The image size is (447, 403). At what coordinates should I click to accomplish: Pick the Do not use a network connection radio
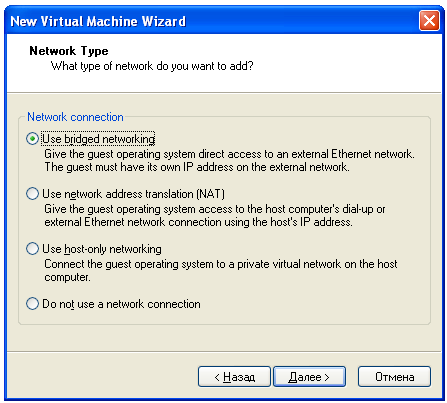[x=32, y=304]
